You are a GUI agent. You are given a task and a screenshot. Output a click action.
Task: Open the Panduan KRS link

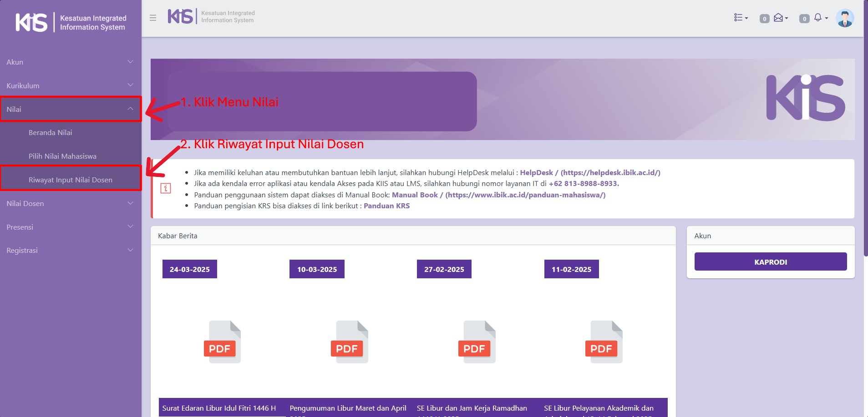pos(386,206)
